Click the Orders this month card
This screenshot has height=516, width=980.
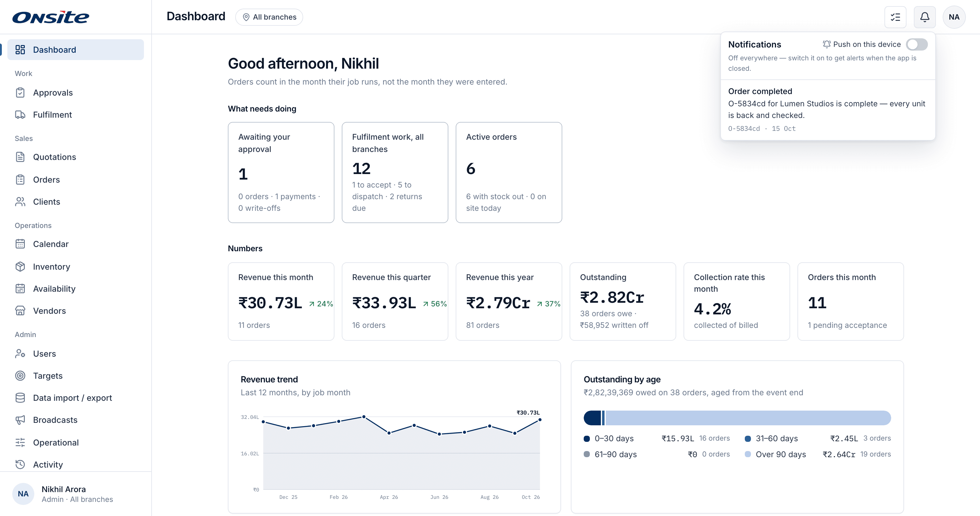pyautogui.click(x=850, y=302)
